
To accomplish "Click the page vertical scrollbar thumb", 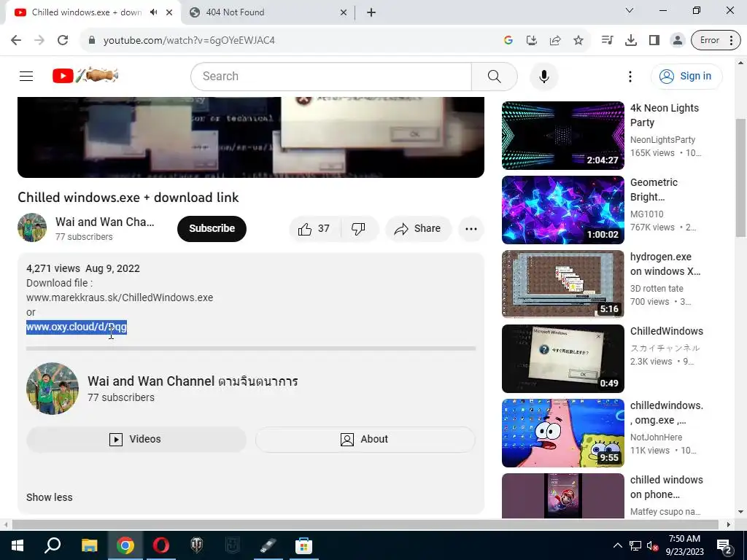I will pos(741,177).
